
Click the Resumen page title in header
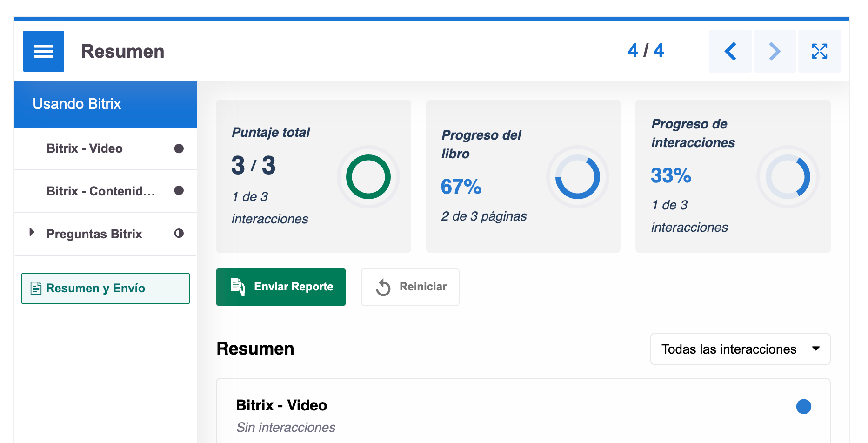click(x=123, y=51)
